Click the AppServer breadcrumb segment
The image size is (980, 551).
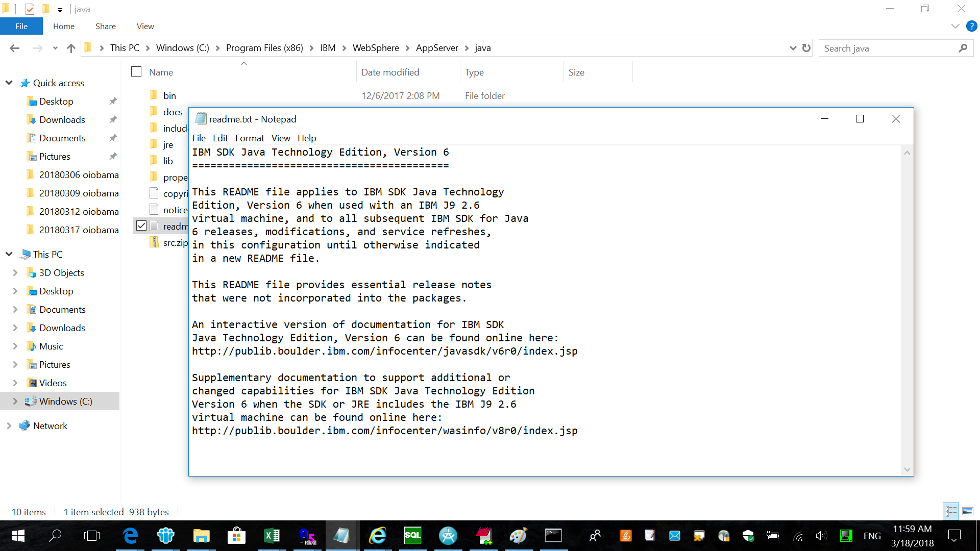point(437,48)
